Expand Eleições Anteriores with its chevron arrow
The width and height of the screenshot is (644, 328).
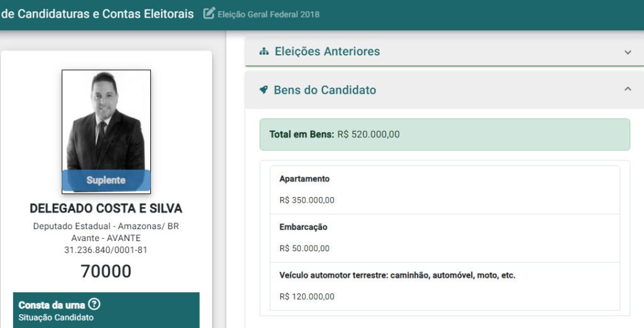coord(628,52)
